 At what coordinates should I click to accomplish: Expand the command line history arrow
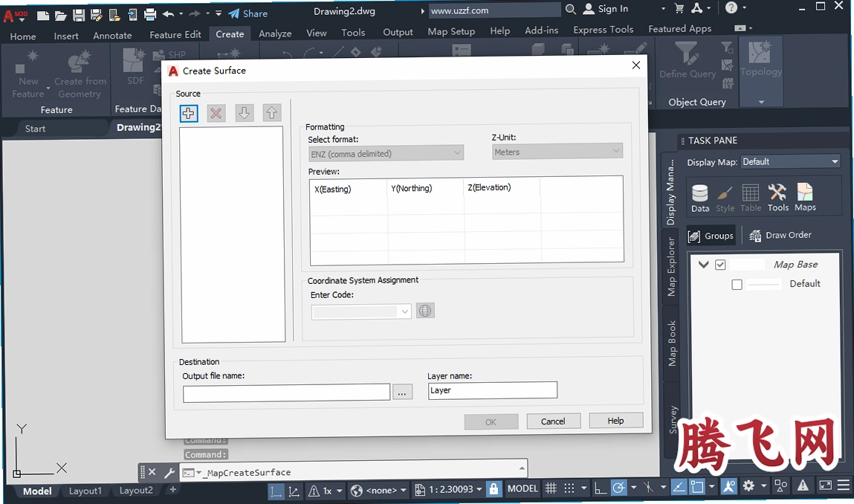pyautogui.click(x=522, y=468)
